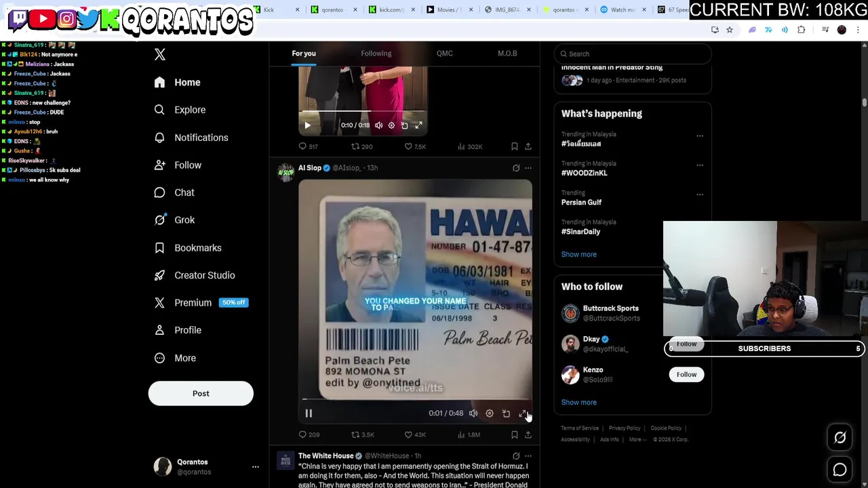Screen dimensions: 868x488
Task: Mute the top video volume
Action: 378,125
